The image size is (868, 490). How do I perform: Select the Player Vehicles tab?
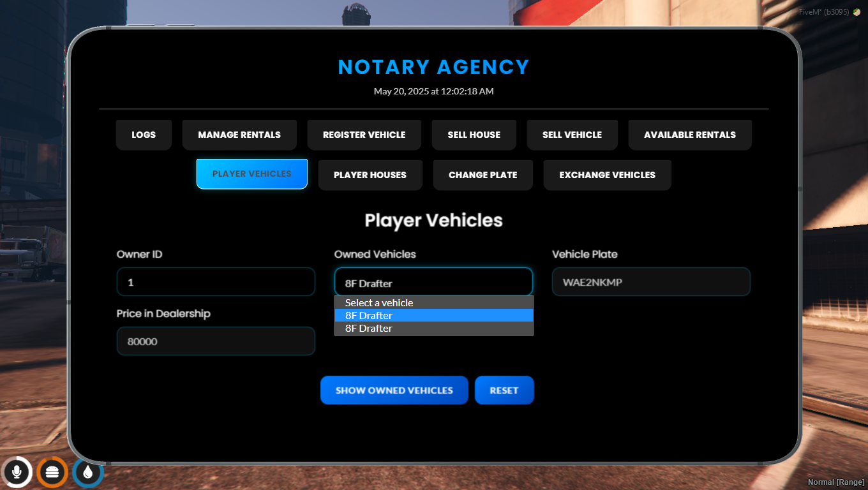pyautogui.click(x=252, y=174)
